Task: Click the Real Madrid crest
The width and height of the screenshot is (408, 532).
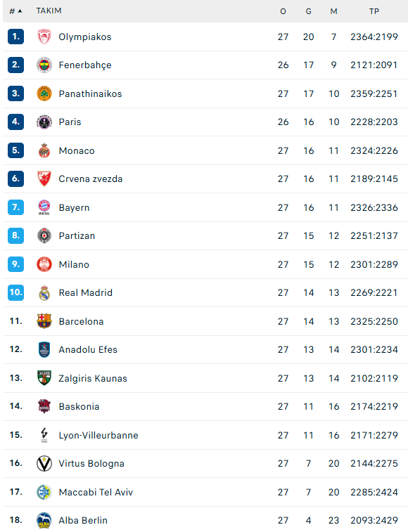Action: point(44,293)
